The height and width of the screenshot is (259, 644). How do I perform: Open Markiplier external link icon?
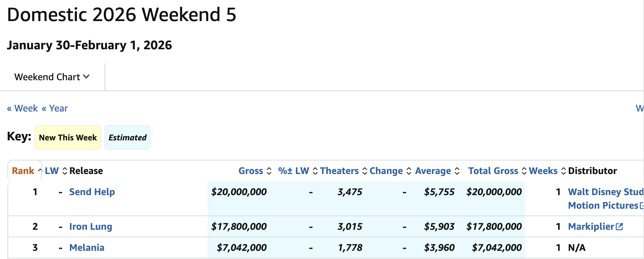619,227
